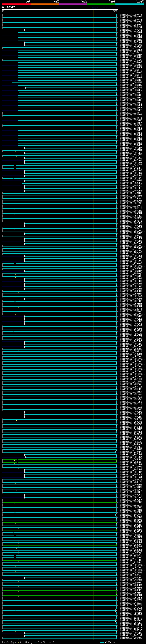Viewport: 146px width, 644px height.
Task: Select label UniRef100_C3RWI0
Action: 131,53
